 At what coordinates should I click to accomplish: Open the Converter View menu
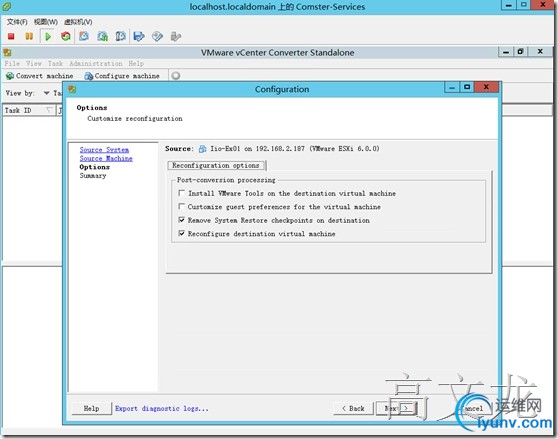tap(34, 64)
